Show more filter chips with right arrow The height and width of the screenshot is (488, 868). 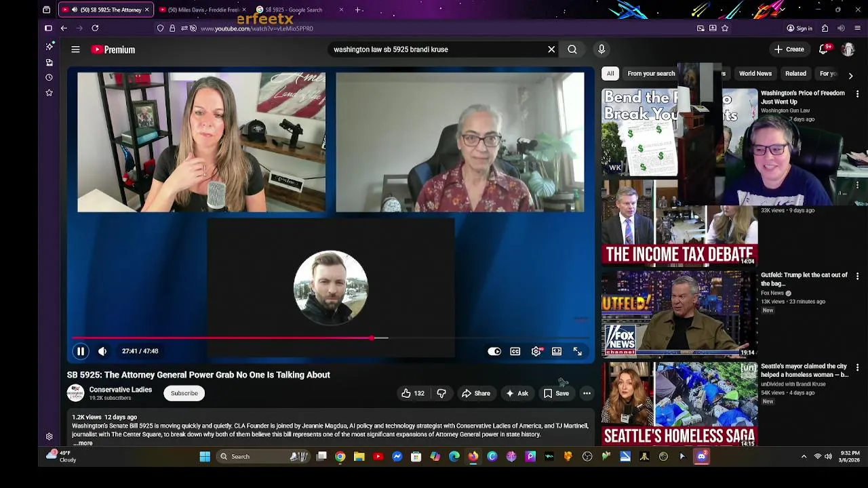[850, 75]
